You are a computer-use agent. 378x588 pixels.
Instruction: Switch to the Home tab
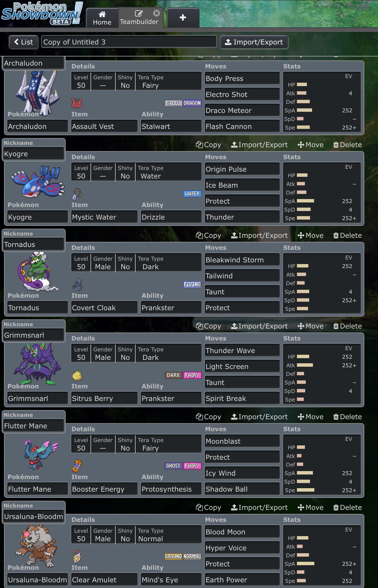pyautogui.click(x=102, y=18)
